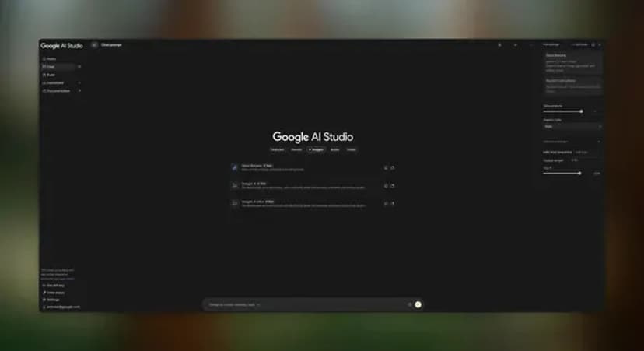Adjust the Top P slider
644x351 pixels.
(x=562, y=174)
